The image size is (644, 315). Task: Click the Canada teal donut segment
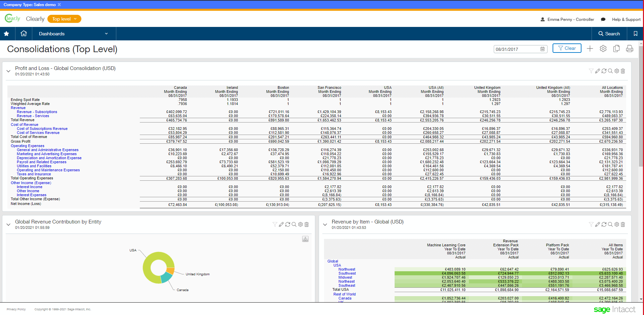click(166, 277)
